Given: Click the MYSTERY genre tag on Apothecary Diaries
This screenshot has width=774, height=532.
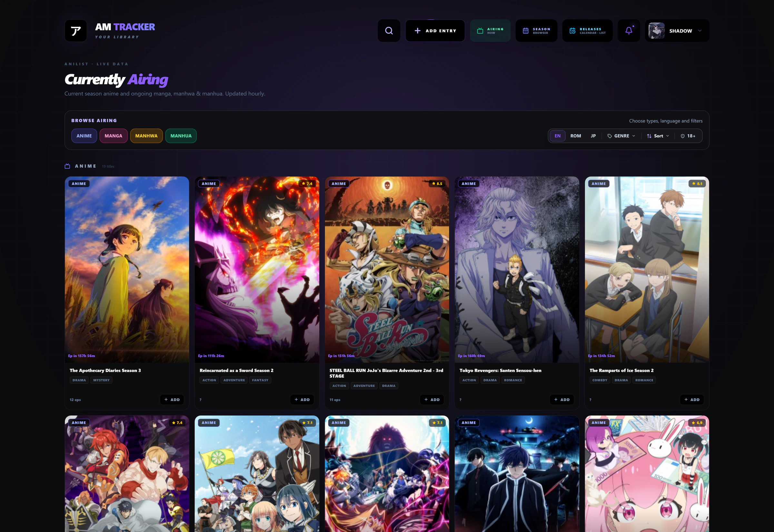Looking at the screenshot, I should pyautogui.click(x=101, y=380).
